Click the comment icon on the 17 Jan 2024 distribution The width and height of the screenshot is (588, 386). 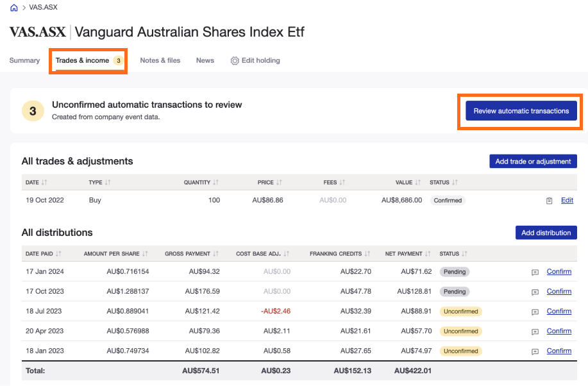click(x=534, y=272)
